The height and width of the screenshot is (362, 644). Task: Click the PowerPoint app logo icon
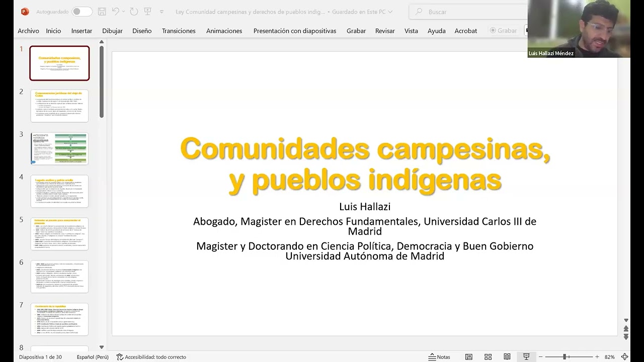[25, 12]
